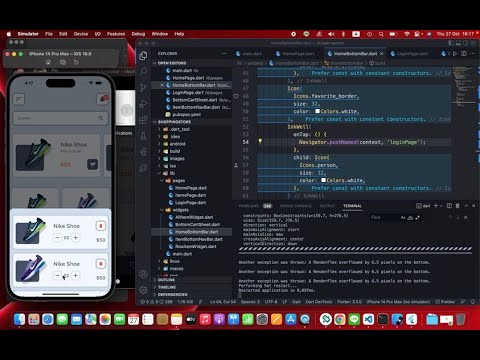
Task: Delete second Nike Shoe cart item
Action: [101, 264]
